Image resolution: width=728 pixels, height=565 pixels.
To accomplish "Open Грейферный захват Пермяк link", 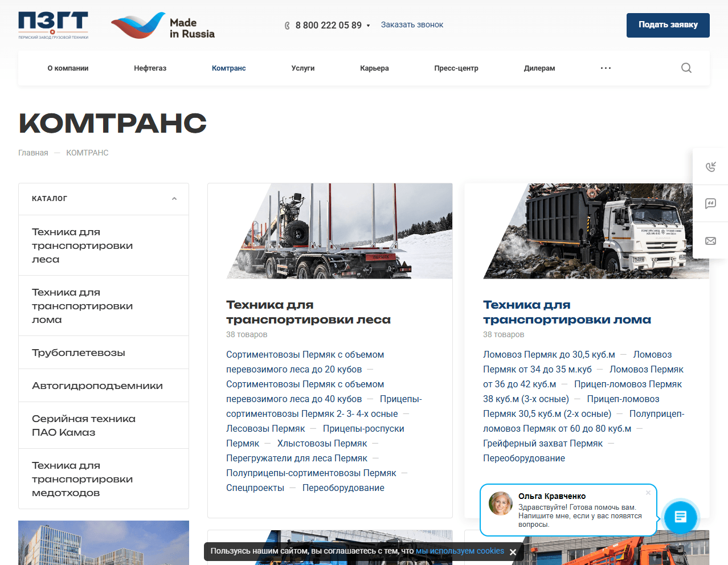I will pyautogui.click(x=543, y=443).
